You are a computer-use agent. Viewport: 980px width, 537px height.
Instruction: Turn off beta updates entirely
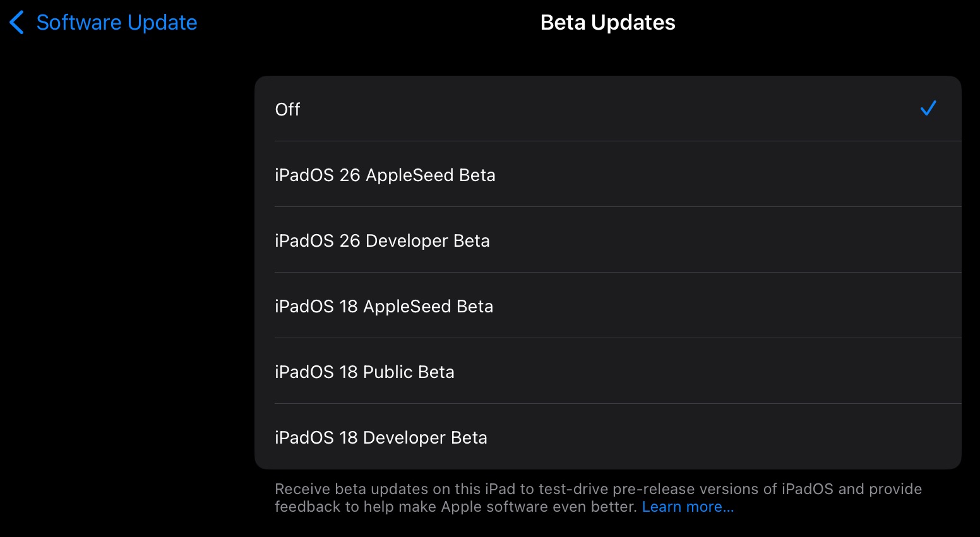coord(606,109)
